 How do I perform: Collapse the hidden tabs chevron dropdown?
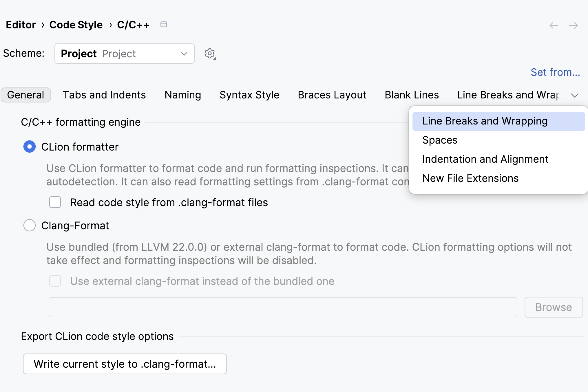pos(575,95)
